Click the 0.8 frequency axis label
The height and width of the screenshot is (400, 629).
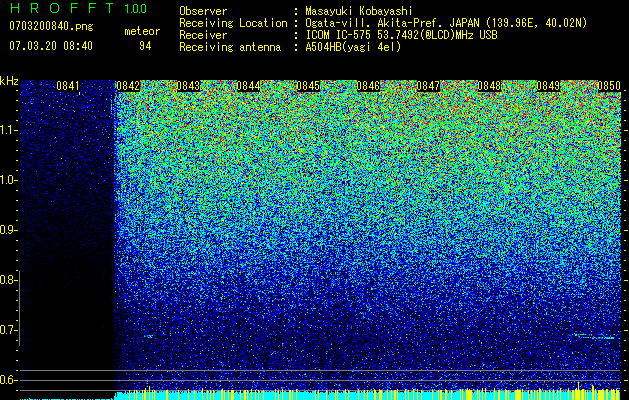(8, 280)
